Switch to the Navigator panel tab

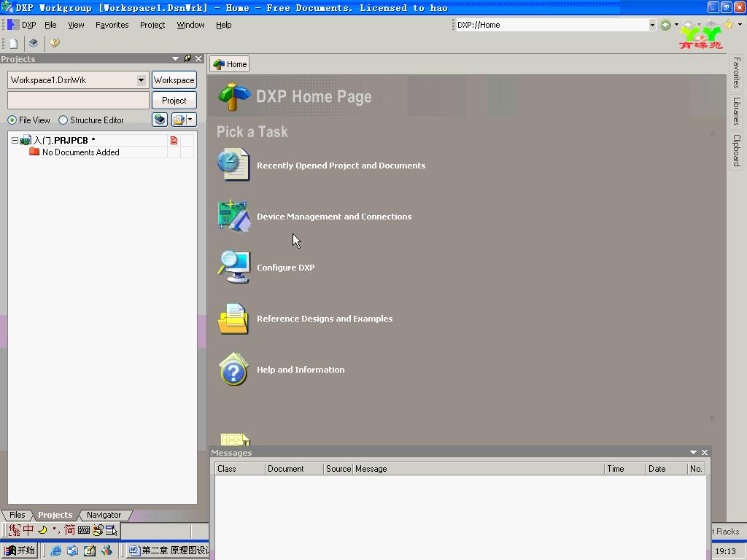pyautogui.click(x=104, y=515)
